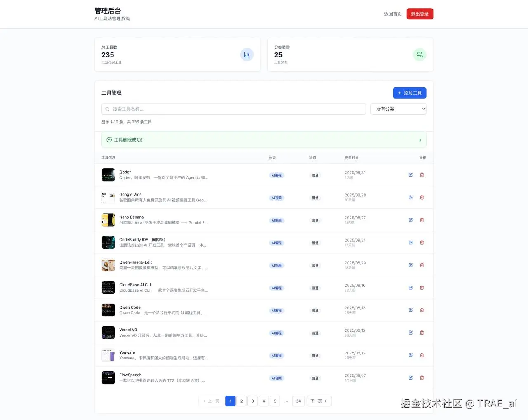Edit the CloudBase AI CLI entry

tap(411, 288)
